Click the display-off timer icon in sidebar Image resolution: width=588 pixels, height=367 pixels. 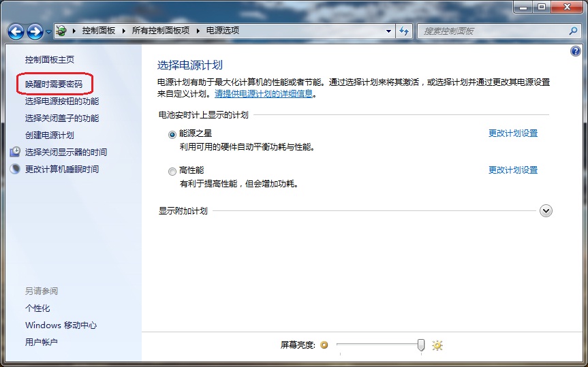(x=15, y=152)
